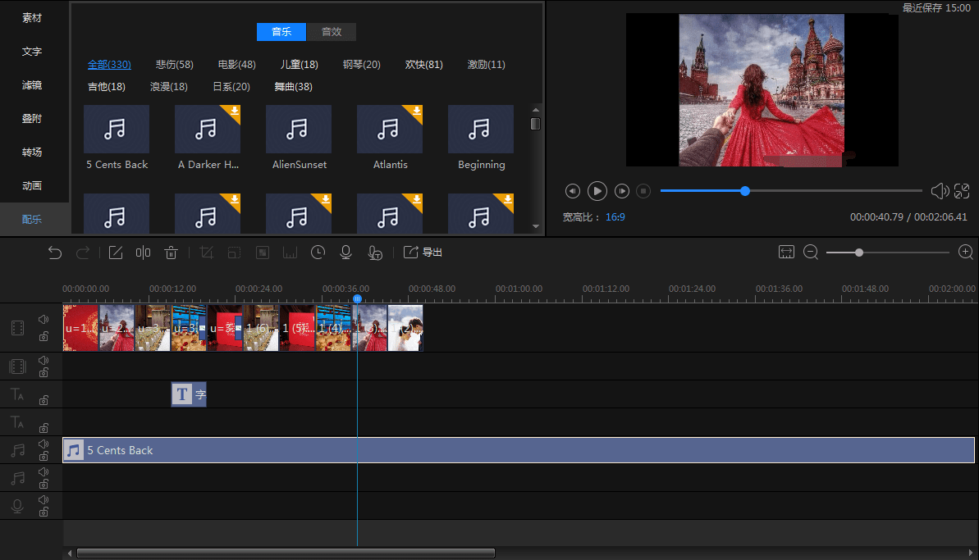Screen dimensions: 979x560
Task: Click the timeline playhead marker
Action: 357,298
